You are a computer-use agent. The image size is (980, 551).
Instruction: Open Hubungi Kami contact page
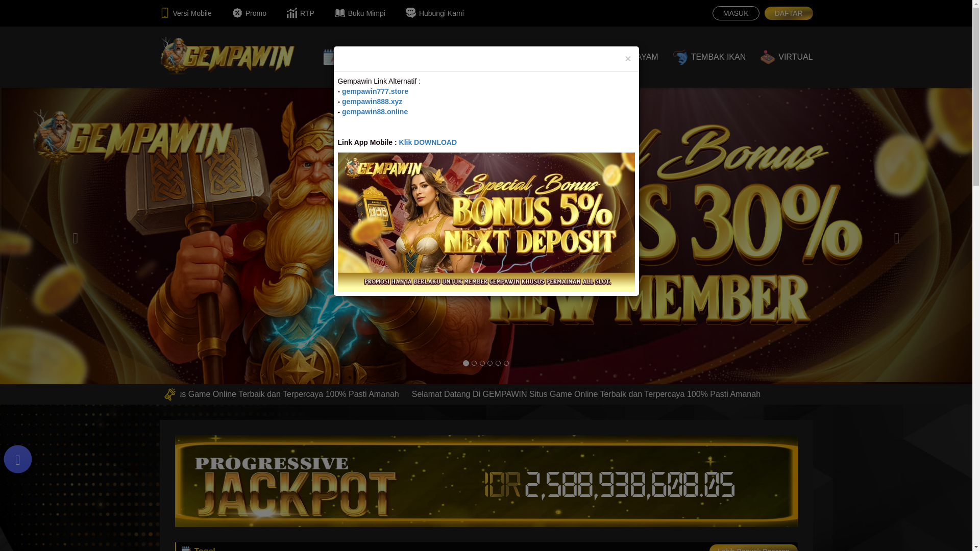435,13
